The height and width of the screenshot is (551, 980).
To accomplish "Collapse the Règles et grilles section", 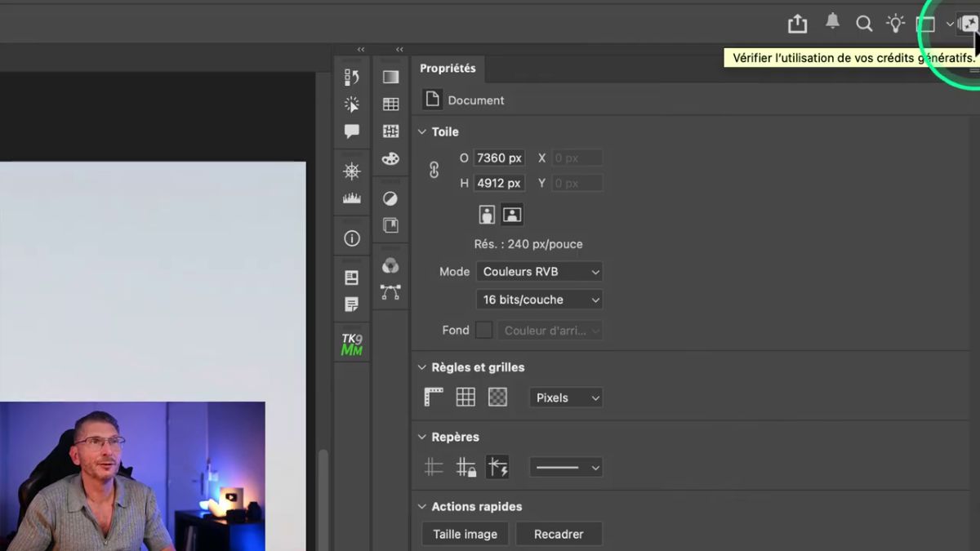I will coord(422,367).
